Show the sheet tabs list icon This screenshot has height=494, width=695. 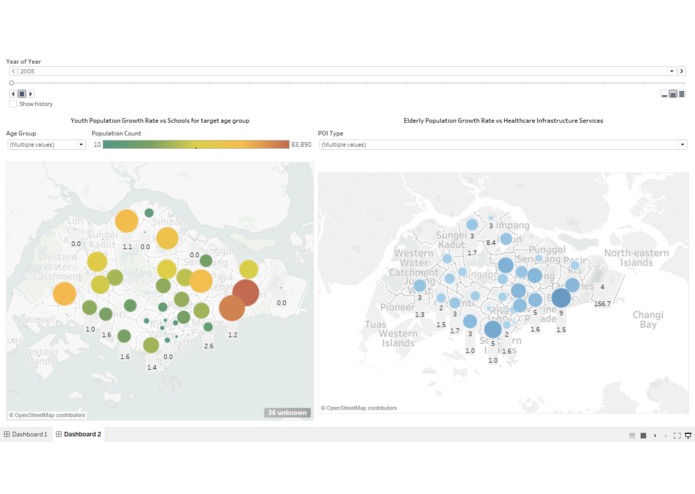pyautogui.click(x=632, y=436)
